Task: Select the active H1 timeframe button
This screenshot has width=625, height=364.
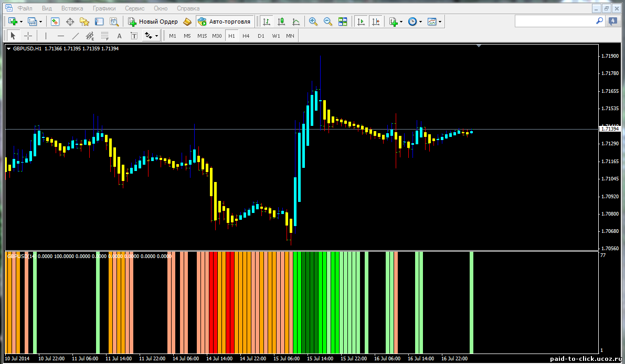Action: click(x=231, y=36)
